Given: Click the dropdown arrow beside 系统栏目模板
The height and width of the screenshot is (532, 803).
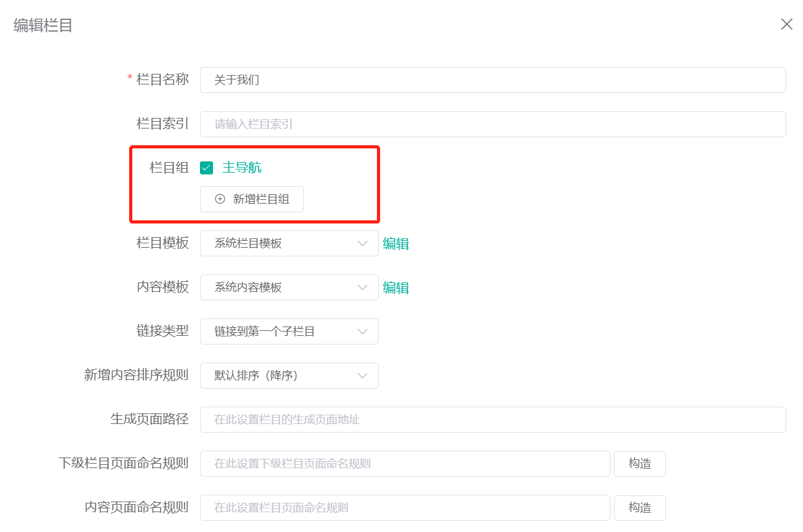Looking at the screenshot, I should pos(364,243).
